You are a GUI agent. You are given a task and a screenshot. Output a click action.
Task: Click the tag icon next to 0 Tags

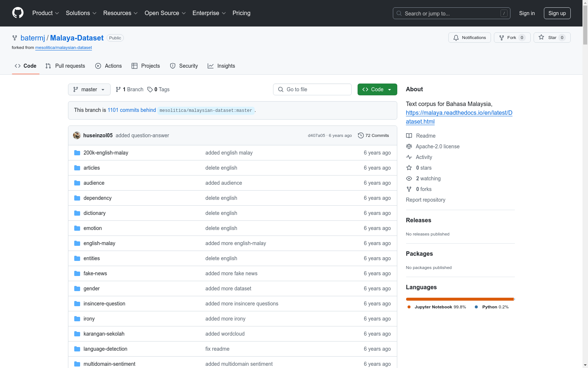150,89
